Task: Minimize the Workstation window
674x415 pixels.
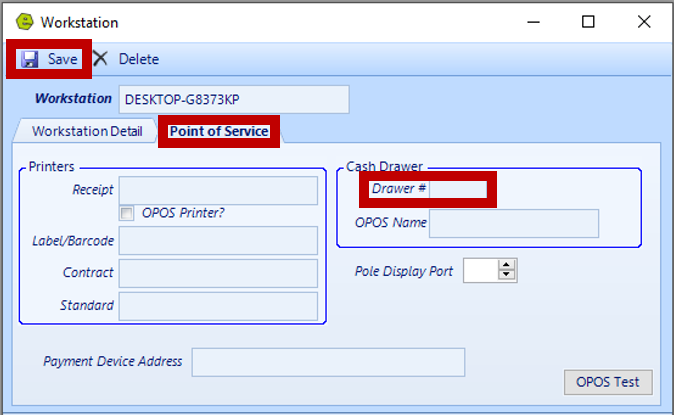Action: point(533,22)
